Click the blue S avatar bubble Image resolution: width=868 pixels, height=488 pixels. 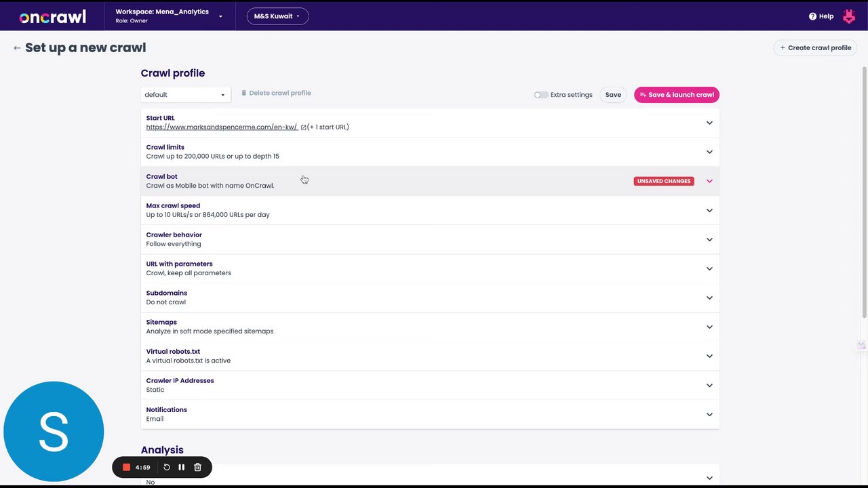(x=54, y=432)
